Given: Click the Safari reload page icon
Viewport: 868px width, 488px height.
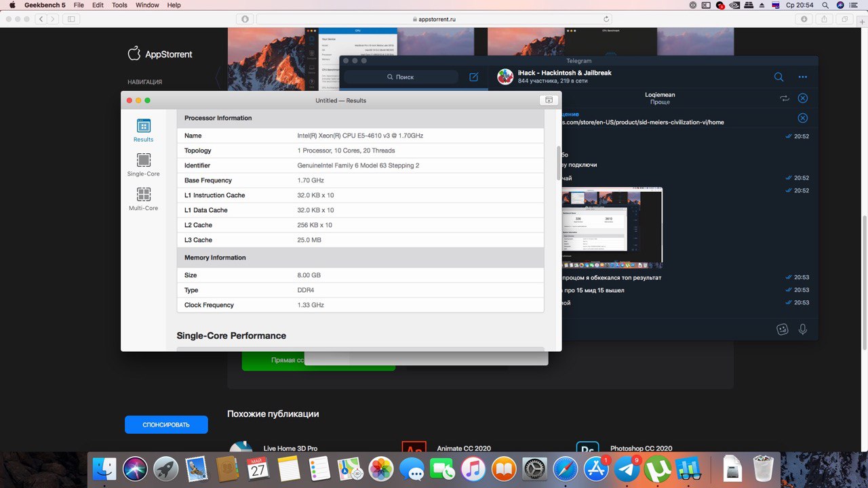Looking at the screenshot, I should click(606, 19).
